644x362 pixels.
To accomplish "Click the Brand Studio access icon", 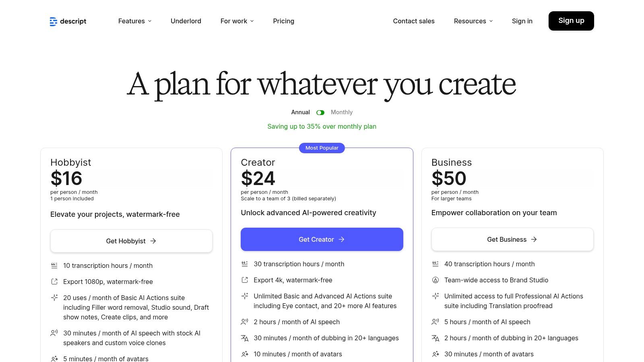I will point(435,280).
